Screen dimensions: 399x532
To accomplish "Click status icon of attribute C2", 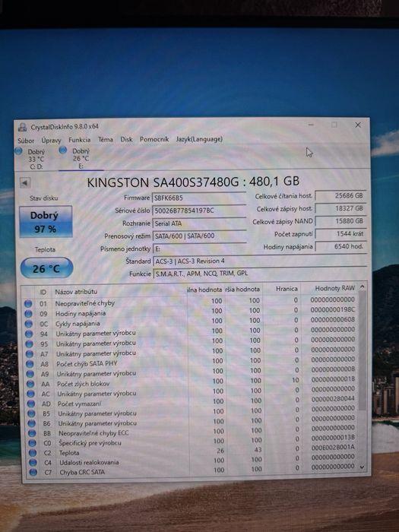I will click(33, 453).
